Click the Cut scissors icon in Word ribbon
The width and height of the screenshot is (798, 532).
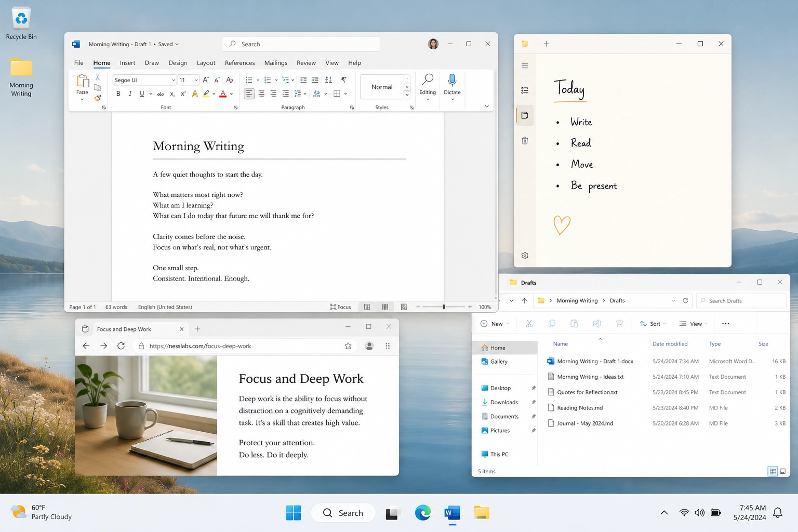97,77
